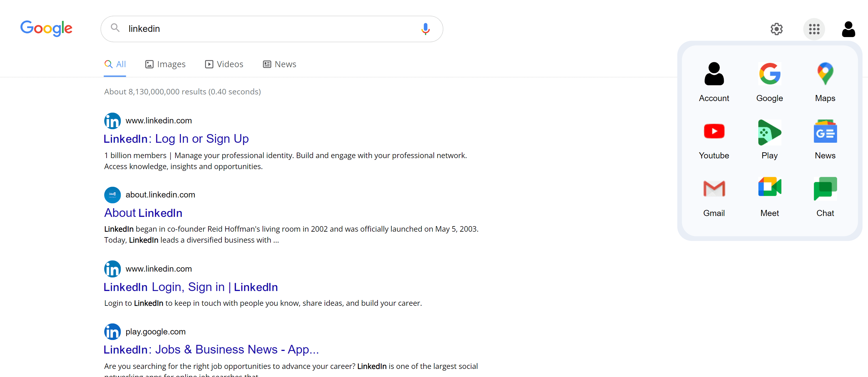Select the All search tab

tap(115, 64)
